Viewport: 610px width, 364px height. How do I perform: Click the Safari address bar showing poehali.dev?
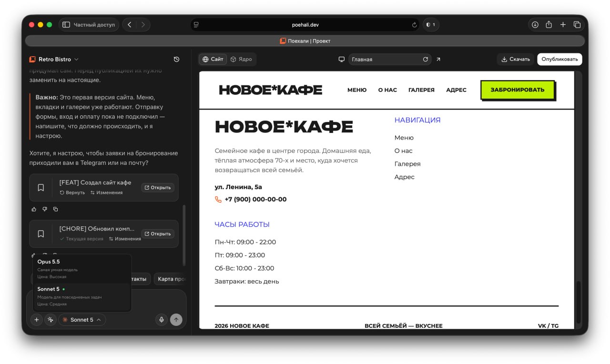point(305,25)
